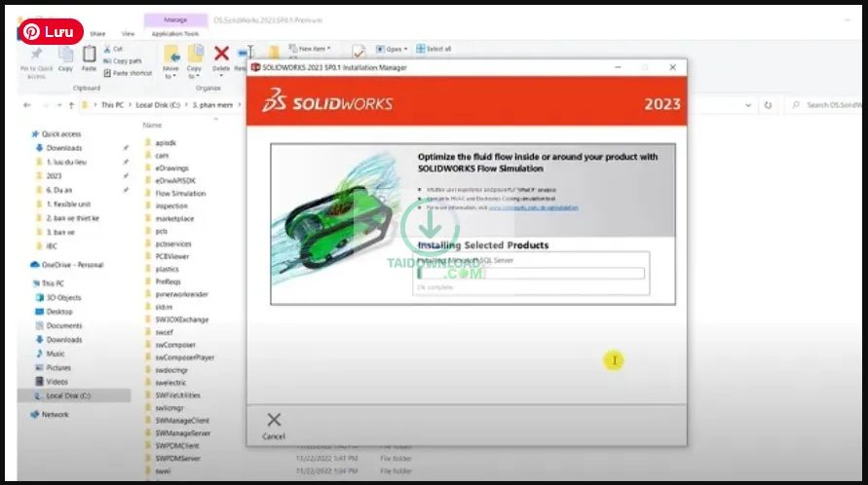
Task: Select Network in navigation pane
Action: [x=56, y=414]
